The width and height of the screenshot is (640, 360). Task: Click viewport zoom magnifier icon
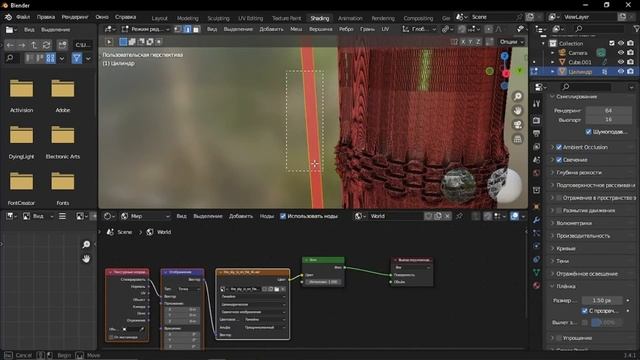pyautogui.click(x=518, y=96)
